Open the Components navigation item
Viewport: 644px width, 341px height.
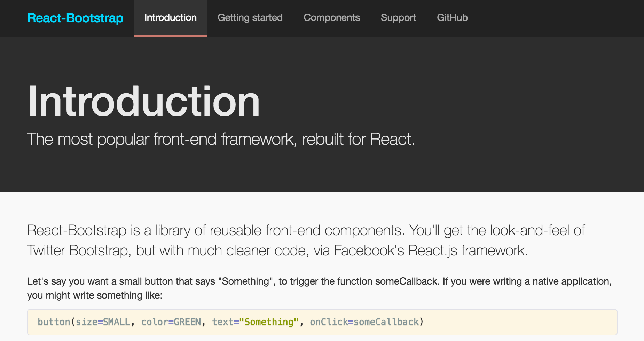click(x=332, y=18)
